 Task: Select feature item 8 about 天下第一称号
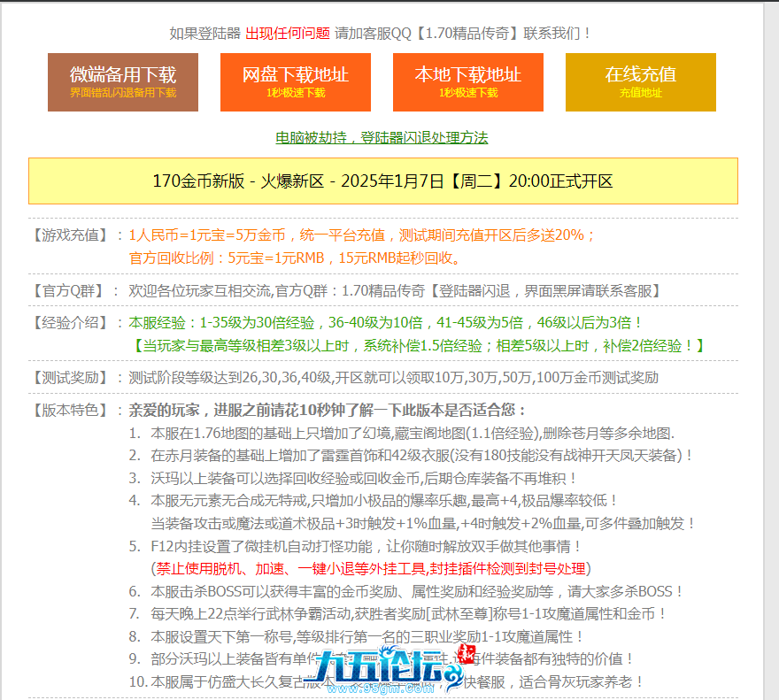[356, 636]
